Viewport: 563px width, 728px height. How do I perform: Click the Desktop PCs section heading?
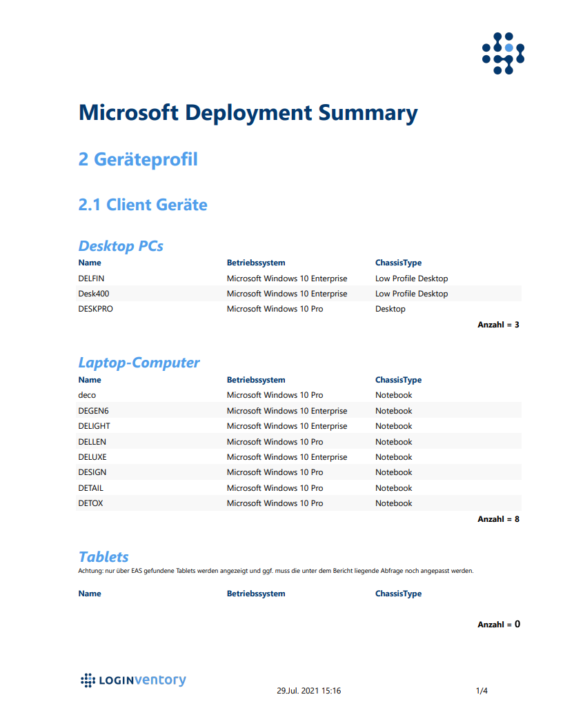(x=121, y=245)
